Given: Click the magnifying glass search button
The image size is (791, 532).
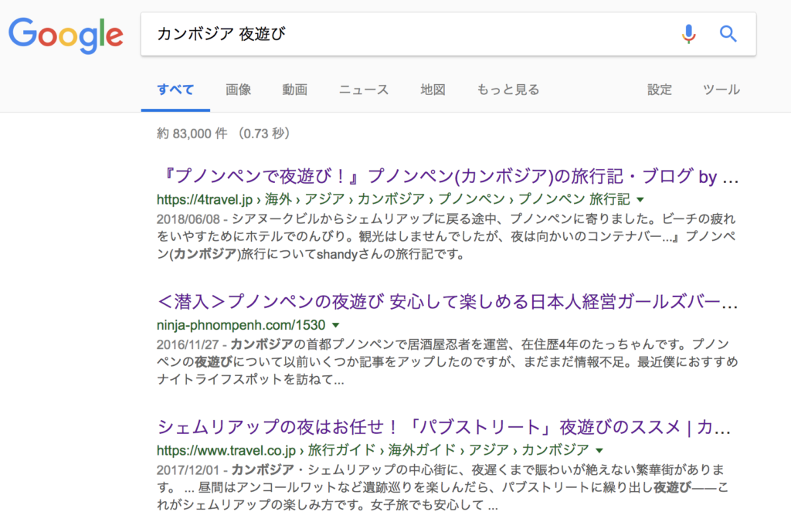Looking at the screenshot, I should click(x=728, y=34).
